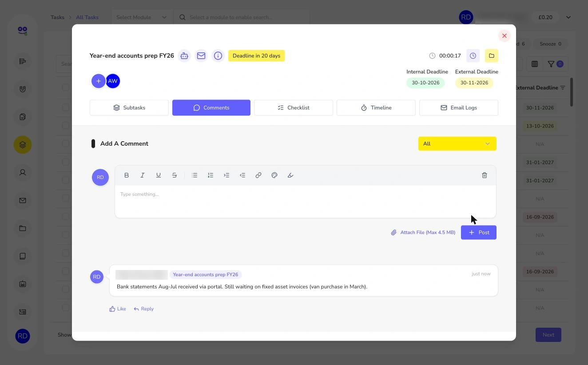Open the magnet icon in the left sidebar
588x365 pixels.
click(23, 89)
